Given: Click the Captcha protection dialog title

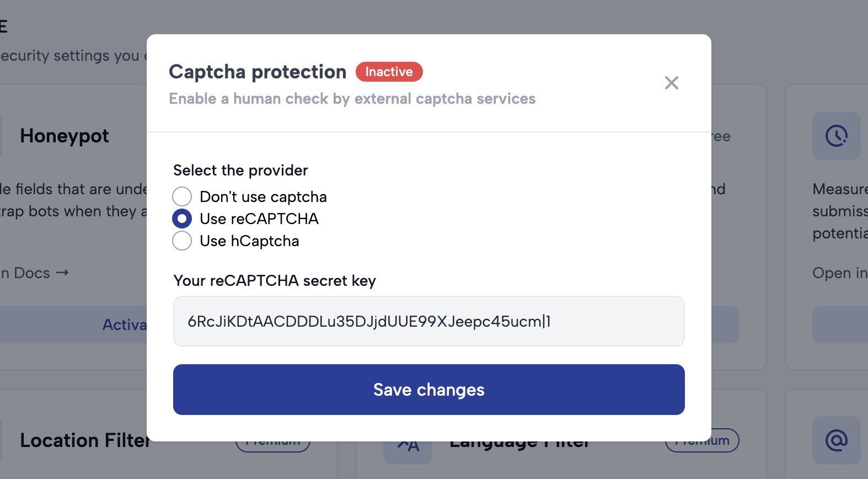Looking at the screenshot, I should 257,72.
